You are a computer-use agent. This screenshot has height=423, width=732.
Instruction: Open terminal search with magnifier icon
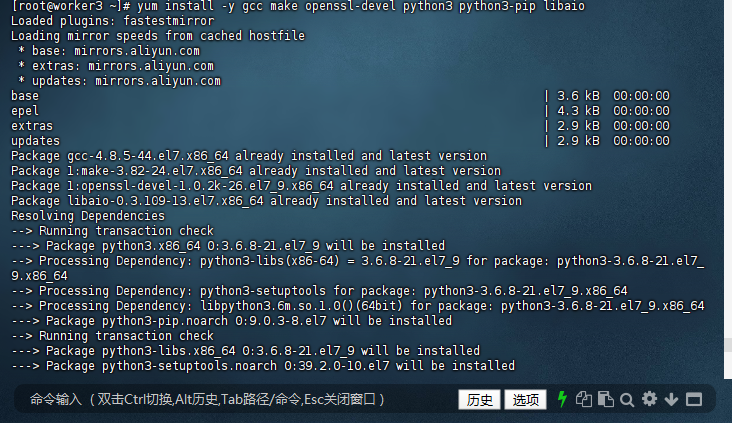[627, 400]
